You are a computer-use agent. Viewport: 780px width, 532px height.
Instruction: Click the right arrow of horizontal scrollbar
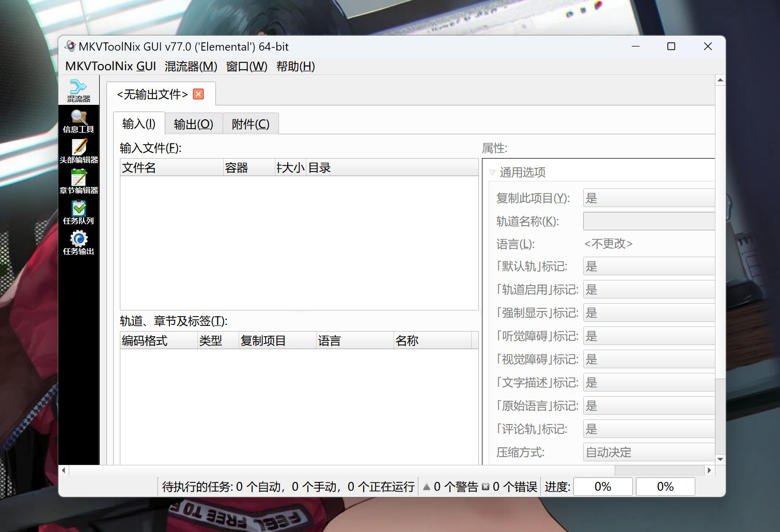coord(709,470)
